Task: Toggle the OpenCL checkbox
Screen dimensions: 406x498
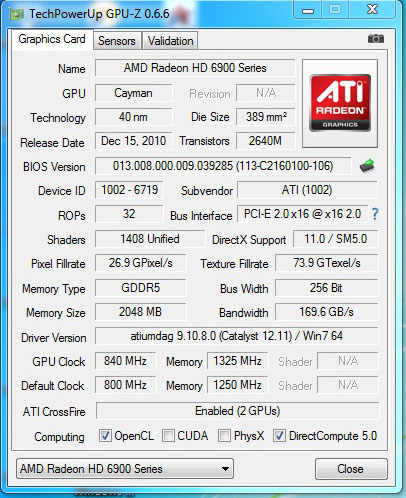Action: 105,436
